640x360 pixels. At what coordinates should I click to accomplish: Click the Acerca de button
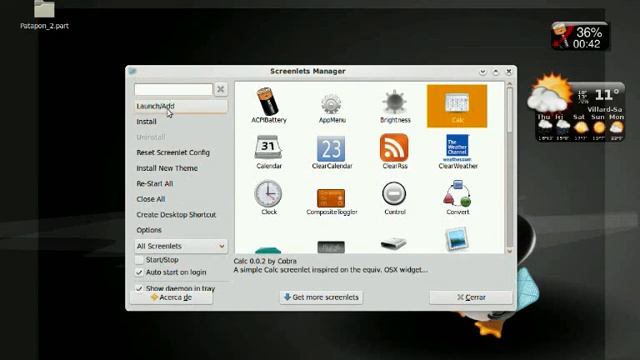[x=171, y=298]
